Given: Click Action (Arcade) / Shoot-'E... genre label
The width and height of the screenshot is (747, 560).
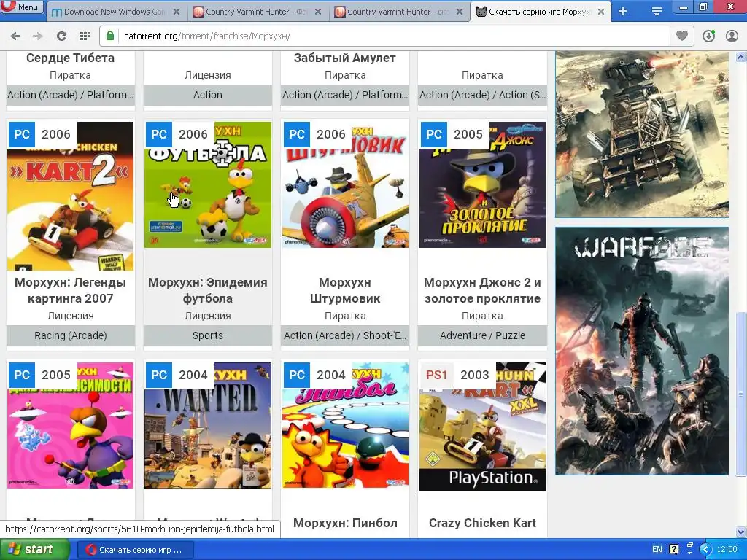Looking at the screenshot, I should pyautogui.click(x=345, y=335).
